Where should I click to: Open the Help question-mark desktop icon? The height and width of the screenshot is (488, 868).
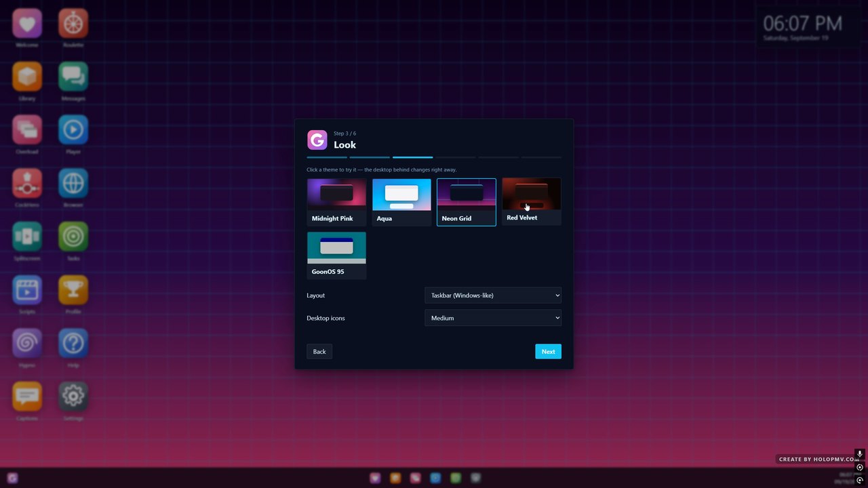click(x=73, y=343)
